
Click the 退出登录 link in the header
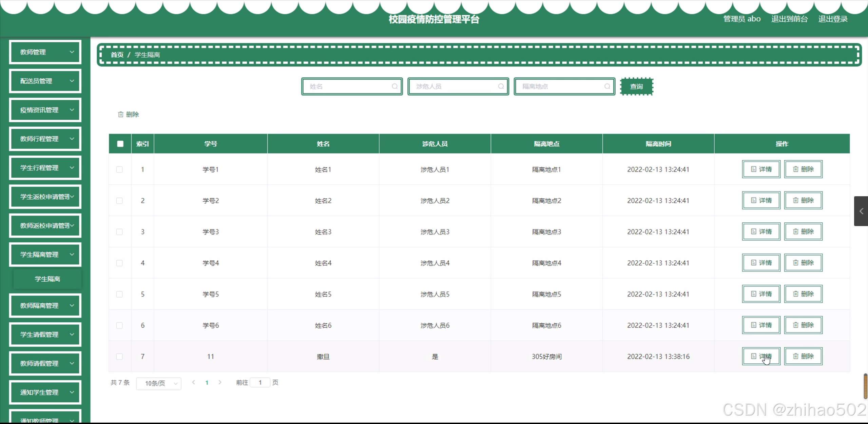click(x=833, y=19)
